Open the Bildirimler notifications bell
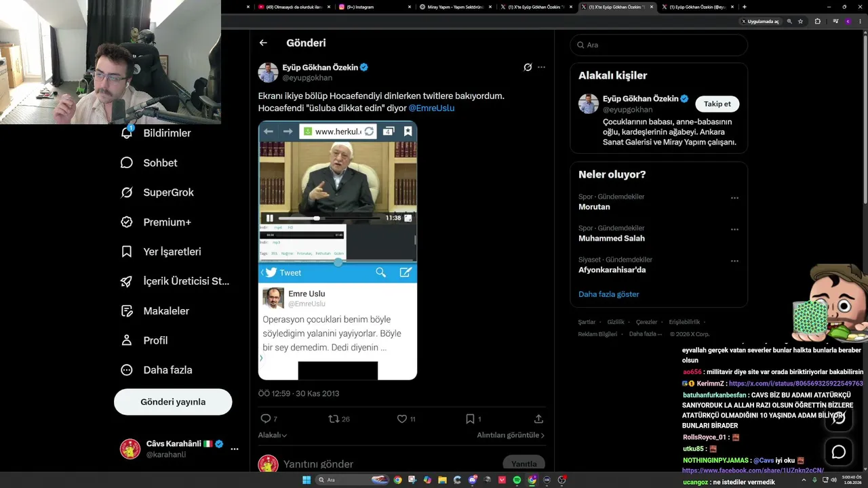 pos(127,133)
